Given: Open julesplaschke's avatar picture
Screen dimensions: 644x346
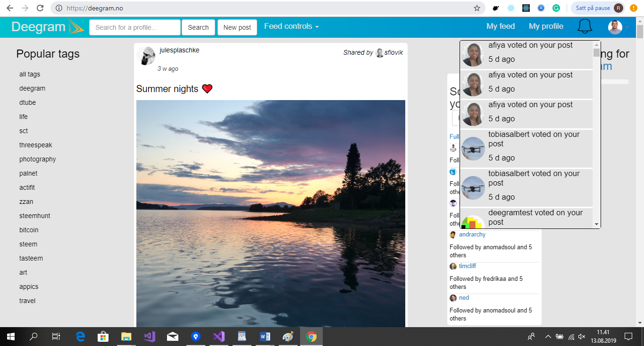Looking at the screenshot, I should click(x=146, y=56).
